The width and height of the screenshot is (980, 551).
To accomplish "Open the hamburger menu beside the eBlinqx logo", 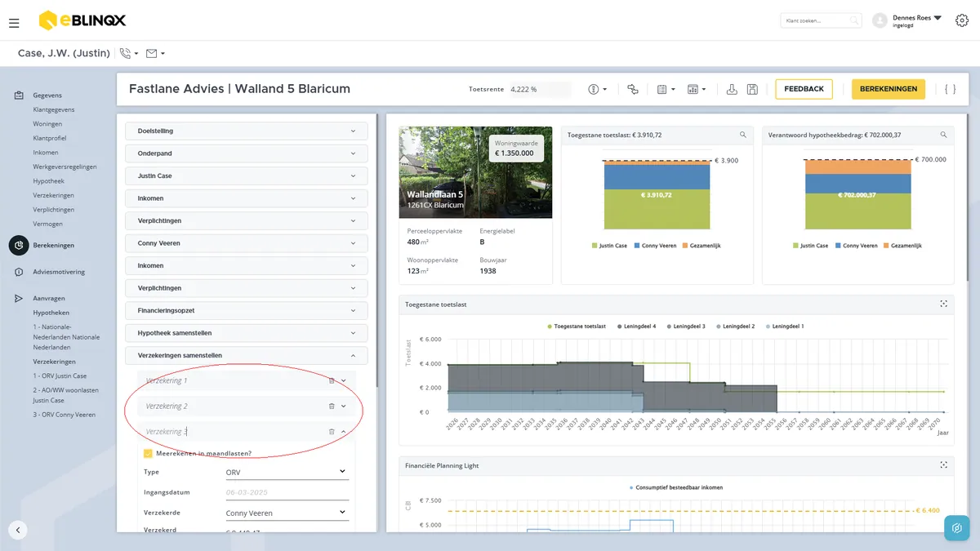I will (x=14, y=23).
